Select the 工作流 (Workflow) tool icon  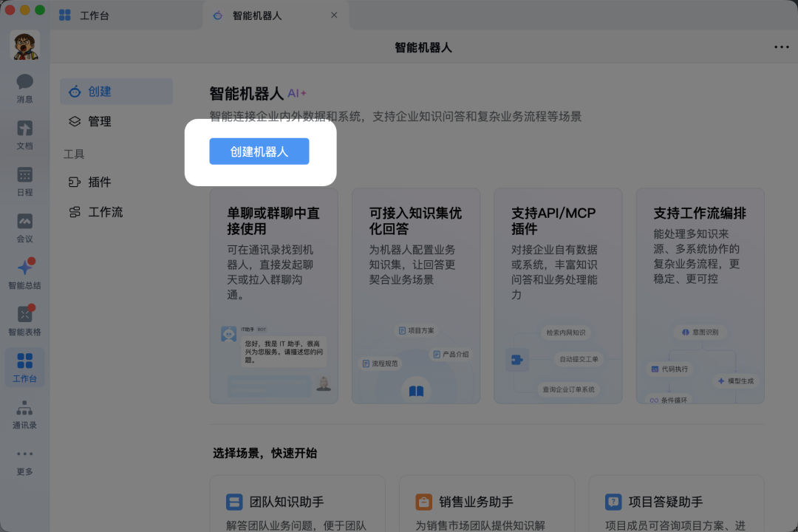tap(100, 212)
